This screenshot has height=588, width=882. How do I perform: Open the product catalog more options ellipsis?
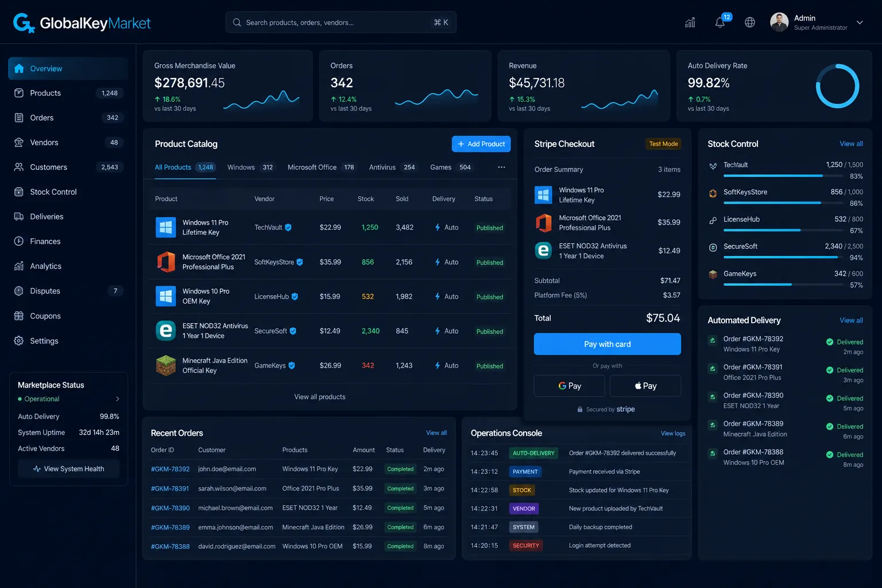501,167
